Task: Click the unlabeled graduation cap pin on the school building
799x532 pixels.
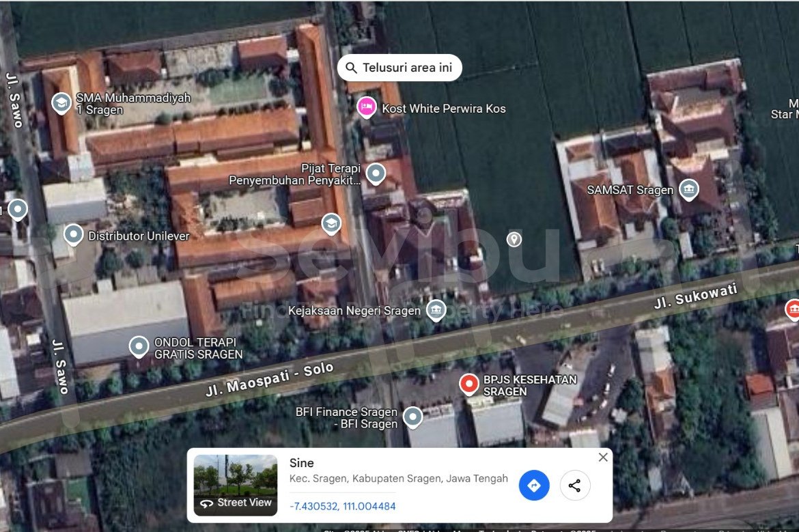Action: click(331, 223)
